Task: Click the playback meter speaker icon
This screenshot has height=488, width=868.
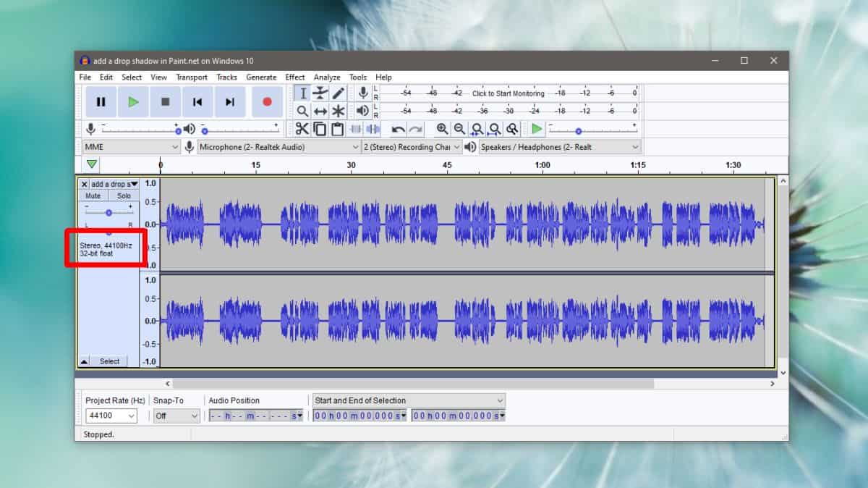Action: pos(363,111)
